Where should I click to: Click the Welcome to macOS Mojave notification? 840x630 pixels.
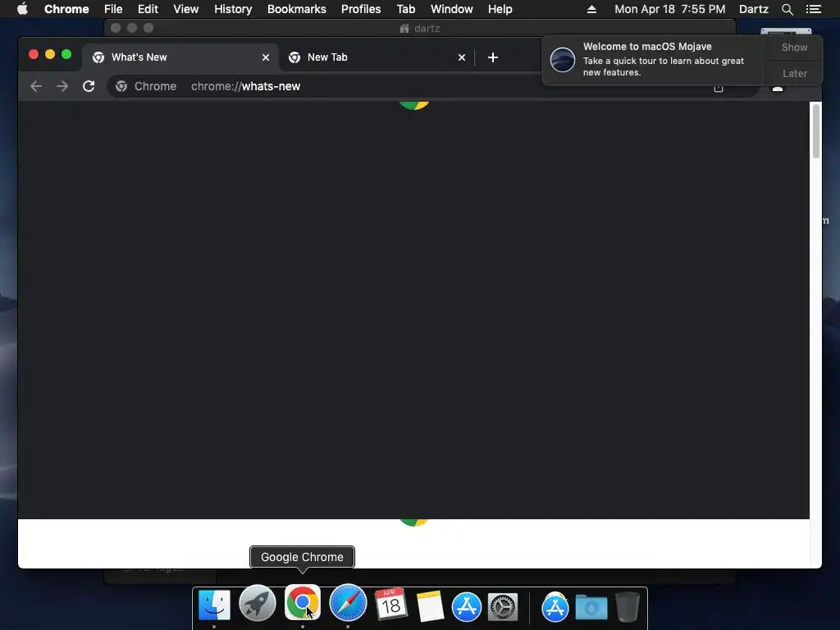point(654,59)
